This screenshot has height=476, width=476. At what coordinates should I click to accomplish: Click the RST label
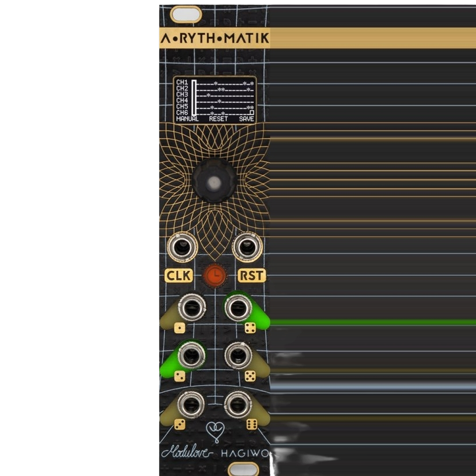(x=252, y=275)
